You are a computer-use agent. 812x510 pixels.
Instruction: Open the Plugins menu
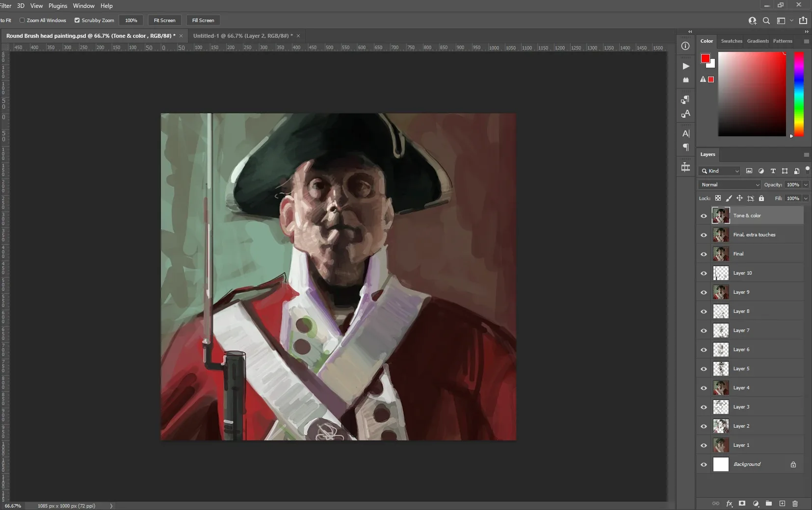click(x=58, y=6)
